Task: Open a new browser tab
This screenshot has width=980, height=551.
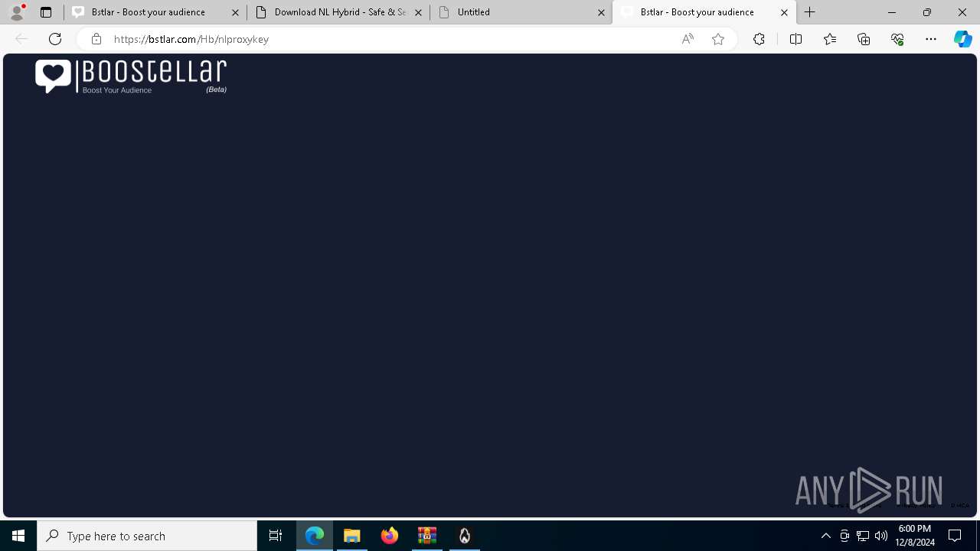Action: [810, 12]
